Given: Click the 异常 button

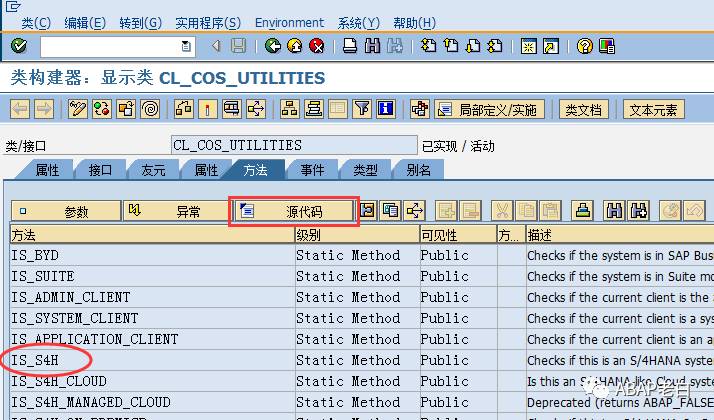Looking at the screenshot, I should (x=178, y=211).
